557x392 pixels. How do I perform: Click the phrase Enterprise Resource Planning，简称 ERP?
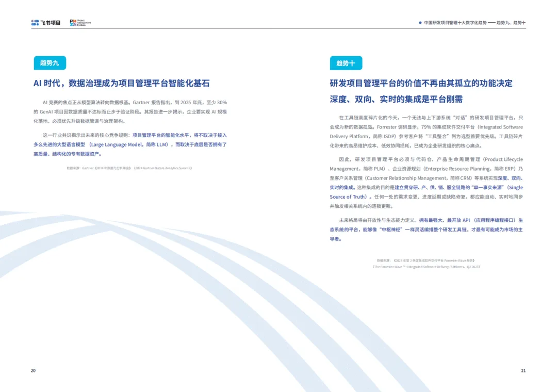click(470, 169)
